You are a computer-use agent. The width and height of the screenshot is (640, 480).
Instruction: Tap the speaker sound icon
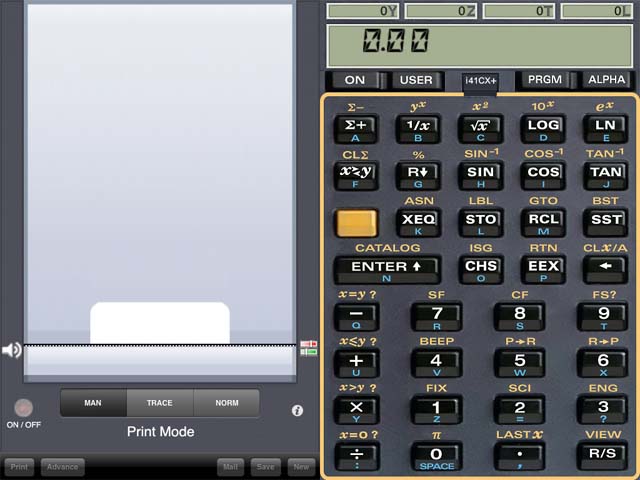click(11, 350)
